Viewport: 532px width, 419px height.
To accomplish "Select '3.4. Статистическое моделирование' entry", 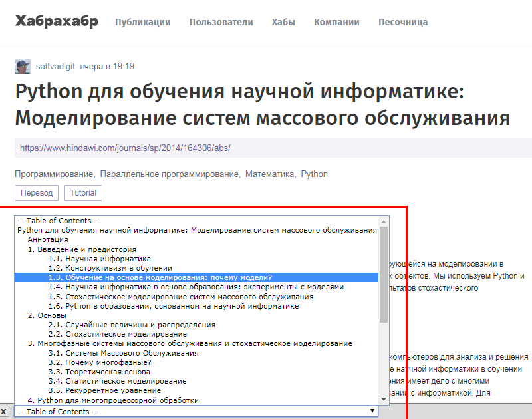I will (x=196, y=381).
